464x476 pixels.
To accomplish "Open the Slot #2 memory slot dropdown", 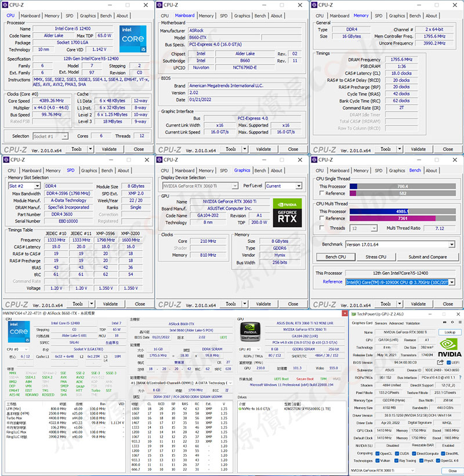I will tap(24, 186).
